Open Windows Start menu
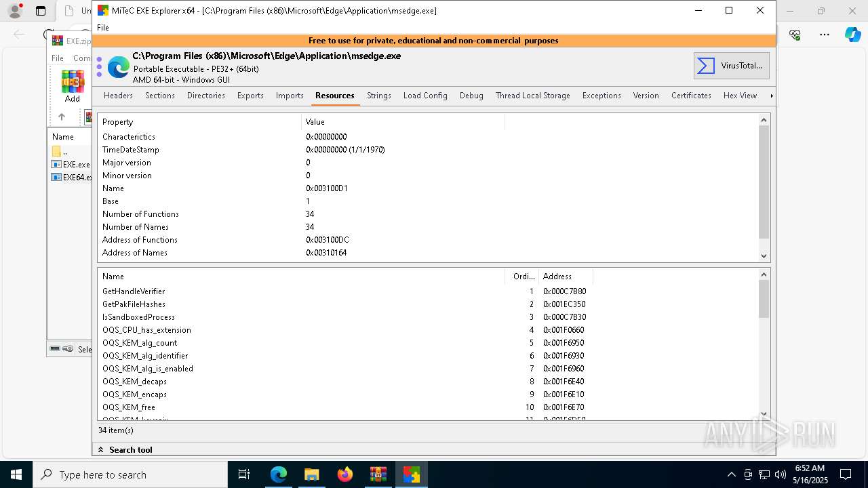 tap(16, 474)
